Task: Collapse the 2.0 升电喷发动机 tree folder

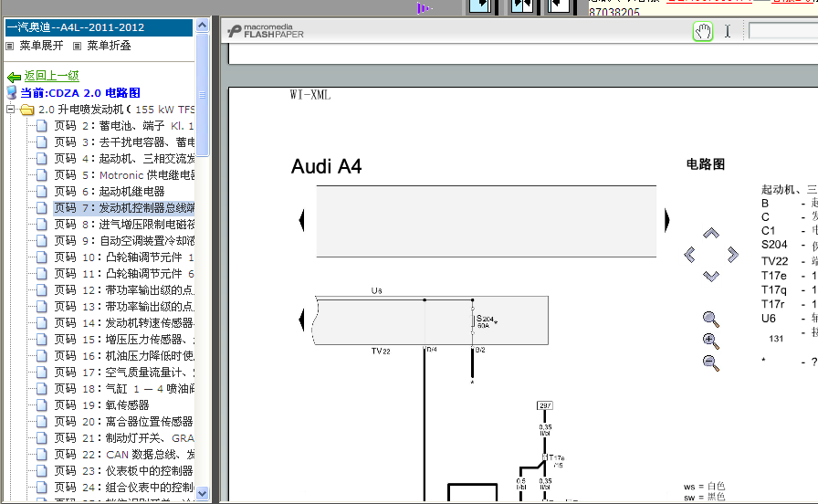Action: click(10, 109)
